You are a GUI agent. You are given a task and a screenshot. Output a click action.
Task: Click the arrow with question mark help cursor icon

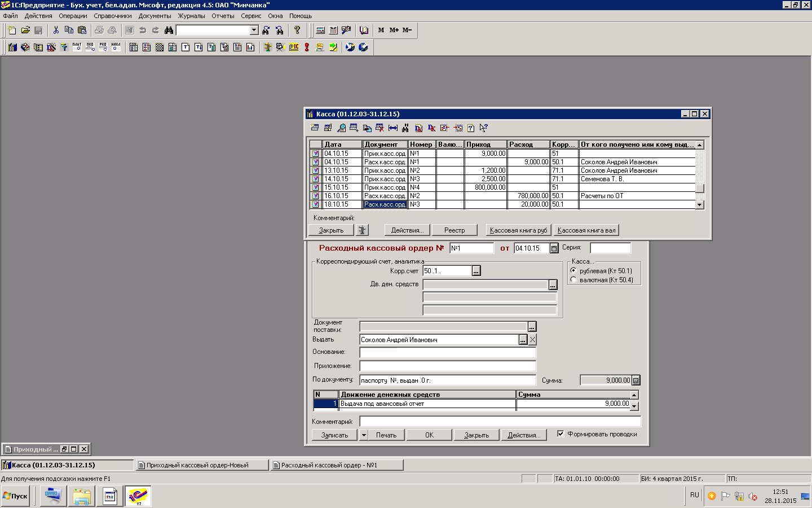[x=483, y=128]
